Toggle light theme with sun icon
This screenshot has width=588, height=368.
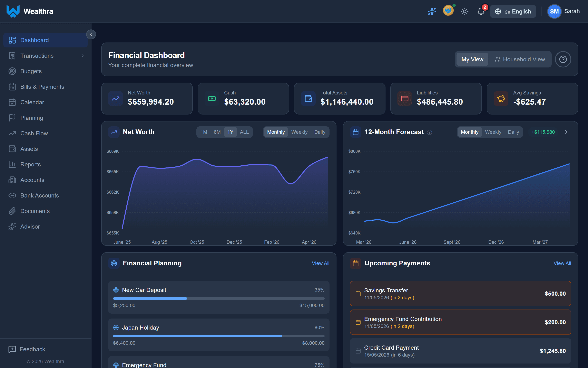point(464,11)
